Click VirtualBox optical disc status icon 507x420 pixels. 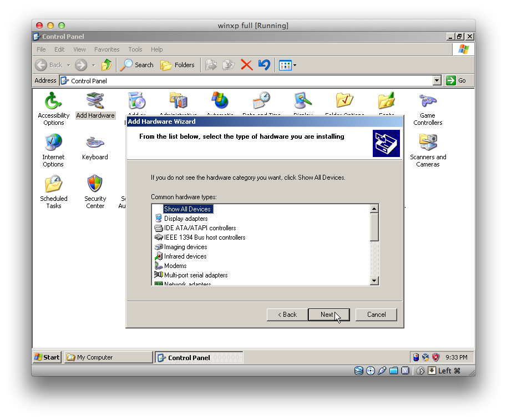click(x=370, y=371)
